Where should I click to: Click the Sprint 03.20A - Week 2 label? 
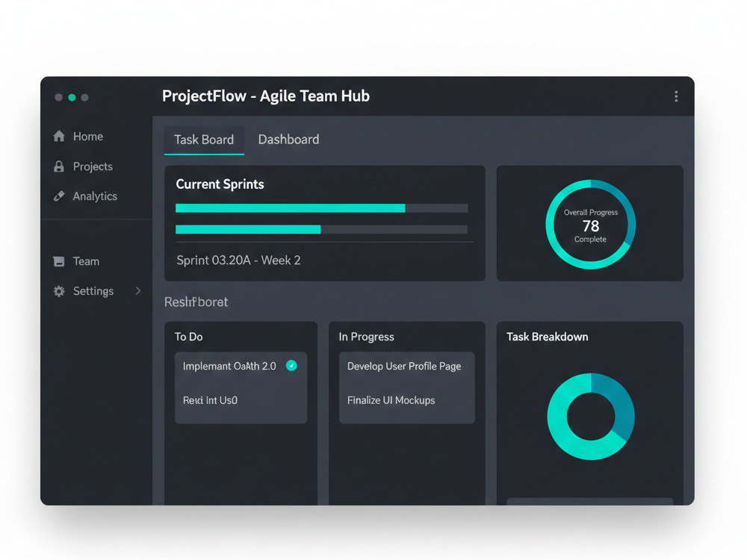tap(239, 260)
